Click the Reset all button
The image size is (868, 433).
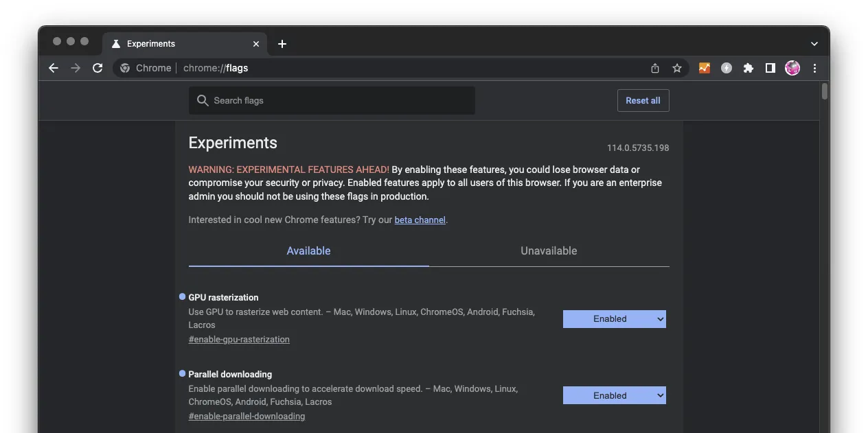point(643,100)
